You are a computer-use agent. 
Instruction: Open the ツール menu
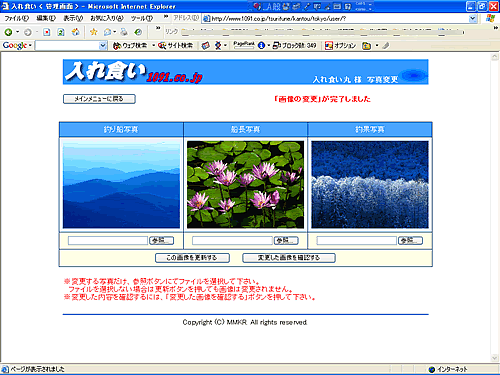(142, 18)
